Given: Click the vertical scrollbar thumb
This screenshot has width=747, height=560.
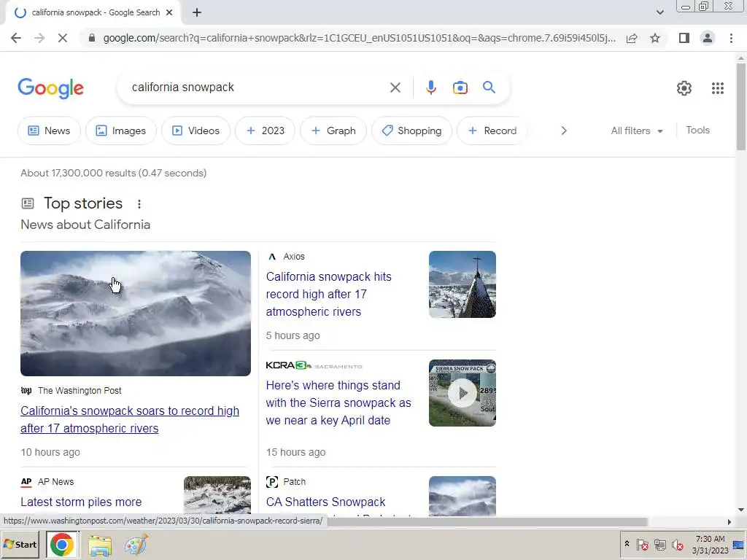Looking at the screenshot, I should (741, 107).
